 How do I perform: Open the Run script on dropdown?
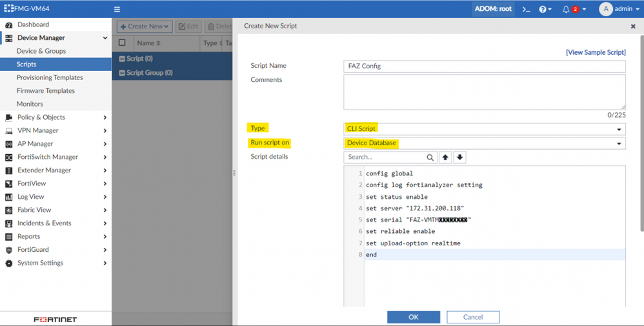[485, 143]
